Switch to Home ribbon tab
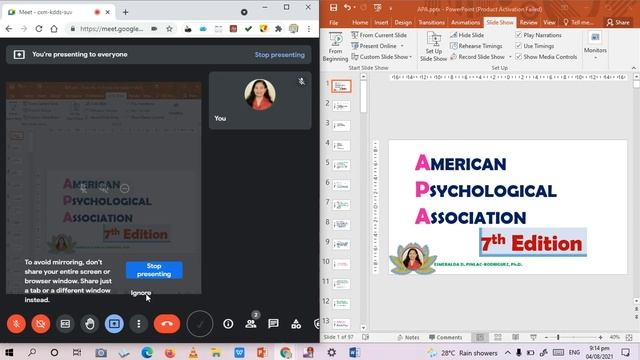This screenshot has height=360, width=640. pyautogui.click(x=360, y=22)
